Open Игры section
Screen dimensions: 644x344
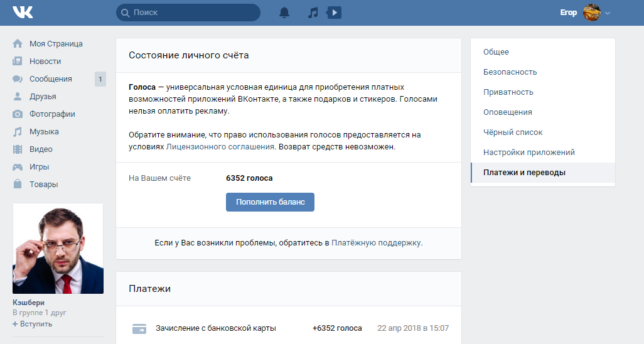click(x=39, y=167)
